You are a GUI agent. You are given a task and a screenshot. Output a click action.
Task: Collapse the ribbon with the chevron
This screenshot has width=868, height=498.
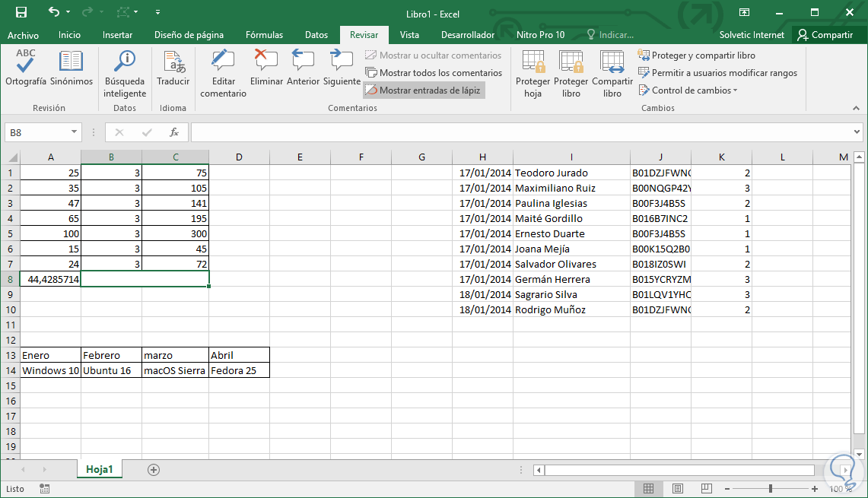tap(856, 108)
